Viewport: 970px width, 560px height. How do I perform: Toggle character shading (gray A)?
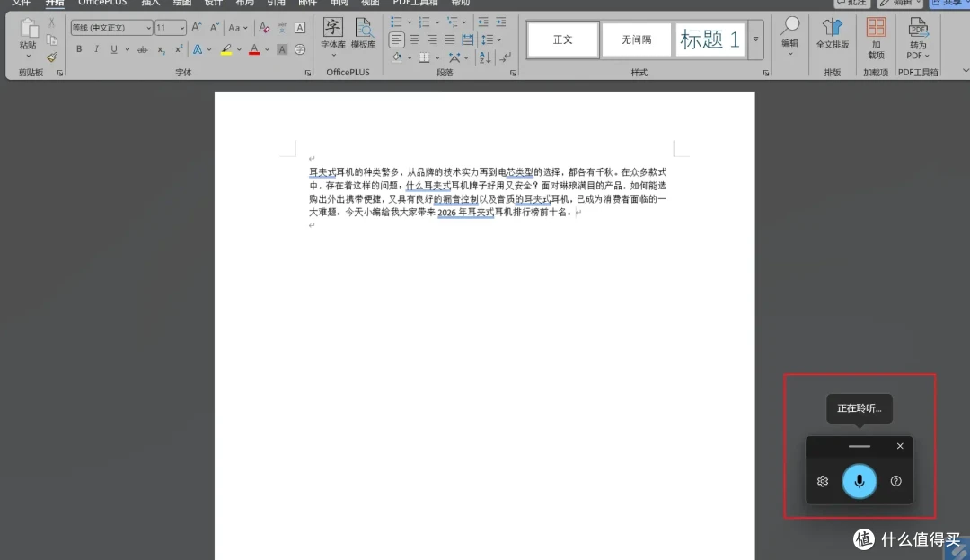pos(282,48)
